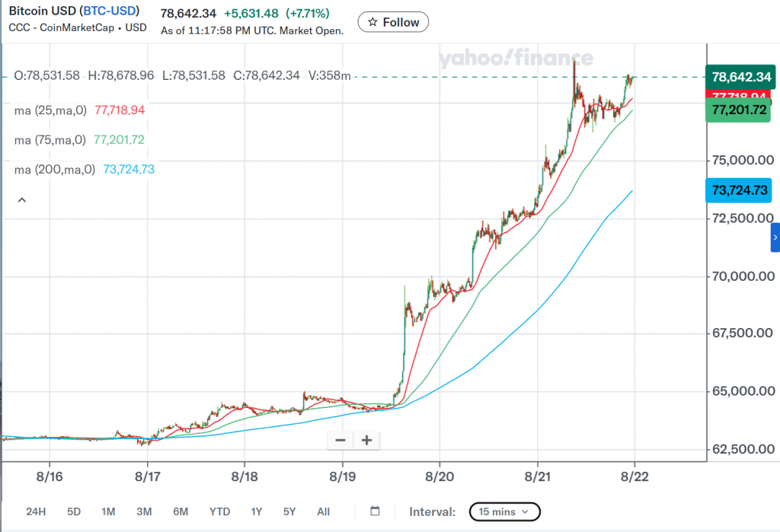This screenshot has height=532, width=780.
Task: Select the 1Y range
Action: point(256,511)
